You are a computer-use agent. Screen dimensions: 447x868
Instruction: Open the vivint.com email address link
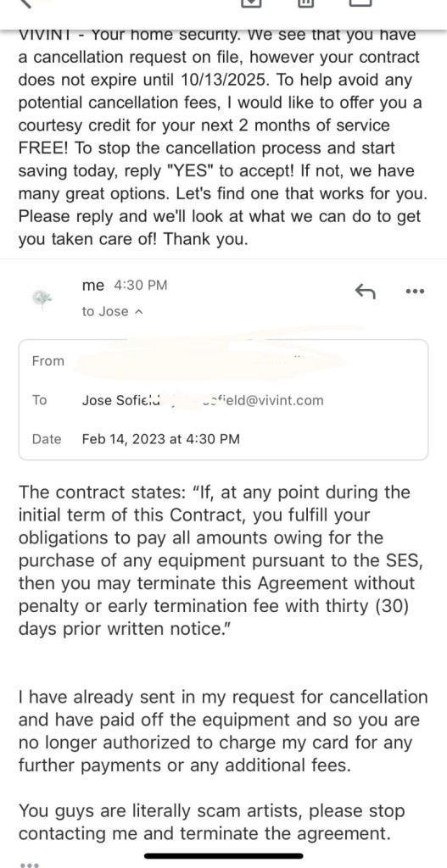point(263,400)
